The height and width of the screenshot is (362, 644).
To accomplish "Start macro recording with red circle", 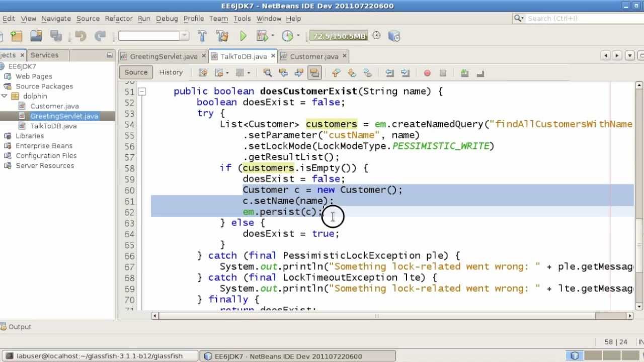I will point(427,73).
